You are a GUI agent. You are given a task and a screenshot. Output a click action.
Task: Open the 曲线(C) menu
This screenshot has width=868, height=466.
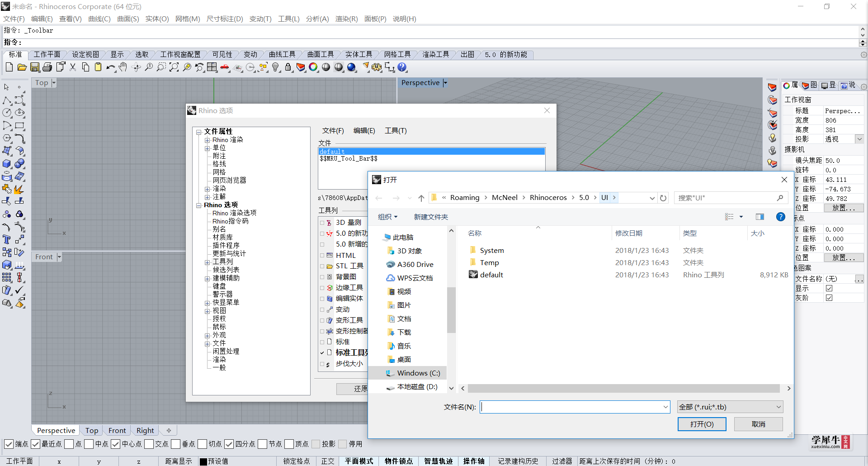pyautogui.click(x=99, y=19)
